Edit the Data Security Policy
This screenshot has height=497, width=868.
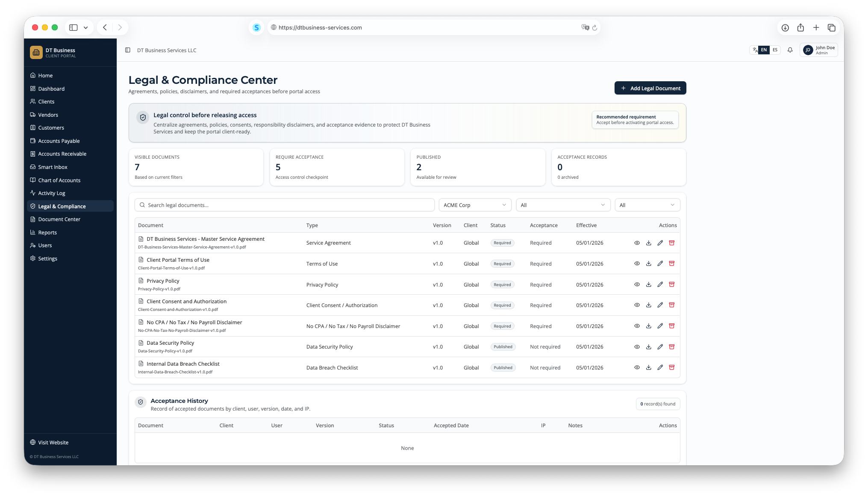point(660,347)
